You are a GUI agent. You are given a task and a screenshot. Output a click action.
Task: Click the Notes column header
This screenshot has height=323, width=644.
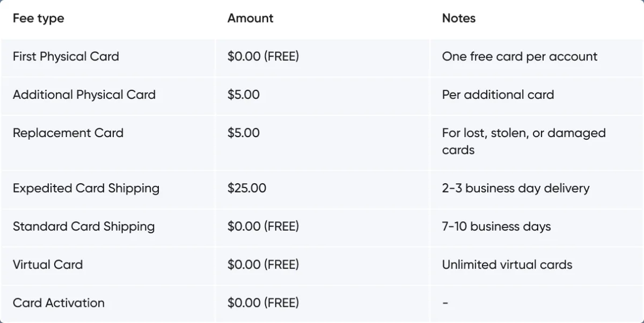(x=459, y=18)
